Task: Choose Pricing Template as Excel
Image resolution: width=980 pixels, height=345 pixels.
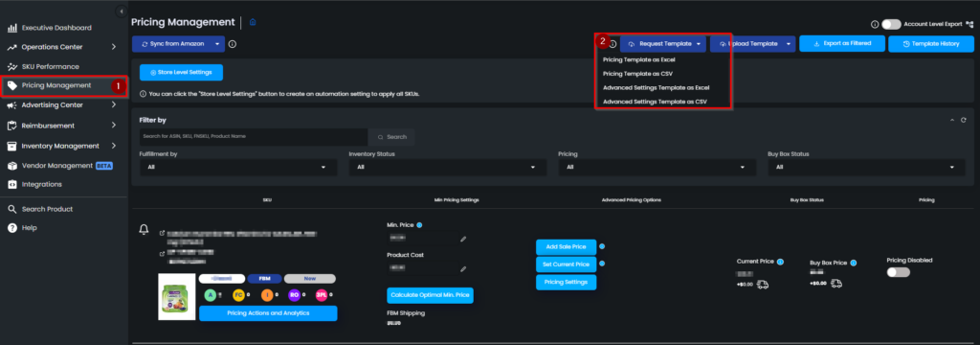Action: tap(638, 60)
